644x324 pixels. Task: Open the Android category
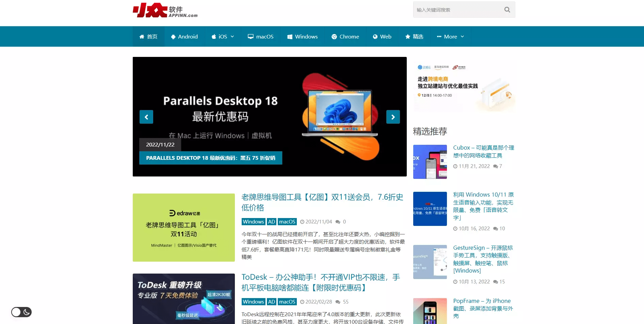click(x=184, y=36)
